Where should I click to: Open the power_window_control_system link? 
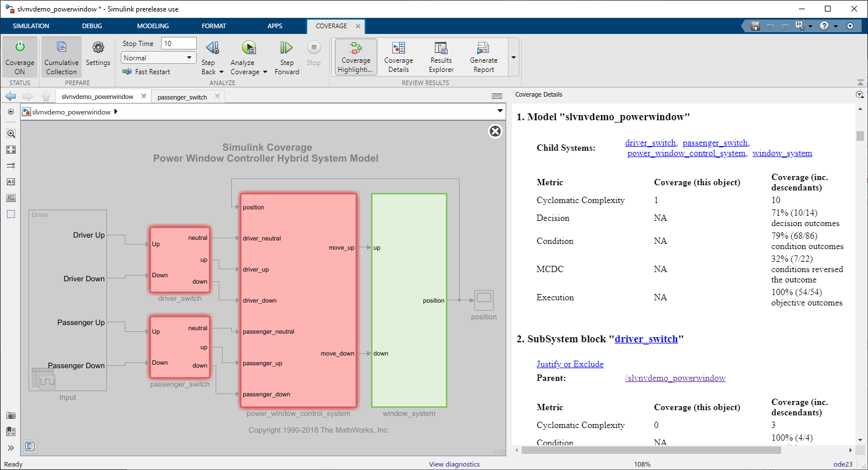[x=687, y=153]
